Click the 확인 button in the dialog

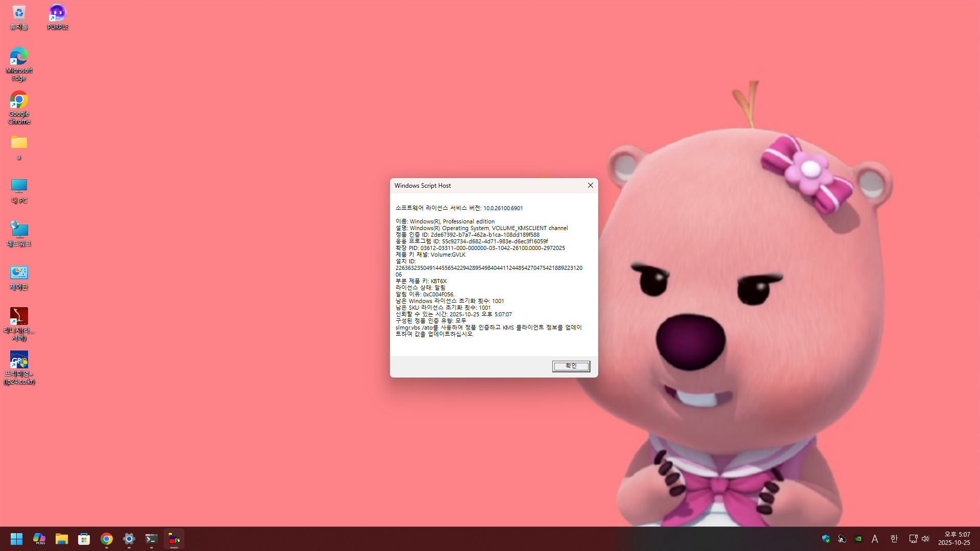click(x=571, y=366)
